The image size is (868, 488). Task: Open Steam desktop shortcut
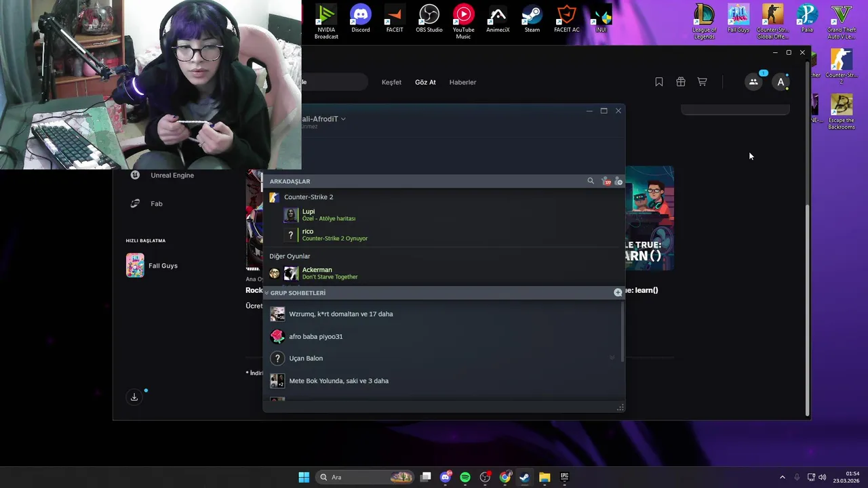pyautogui.click(x=532, y=19)
